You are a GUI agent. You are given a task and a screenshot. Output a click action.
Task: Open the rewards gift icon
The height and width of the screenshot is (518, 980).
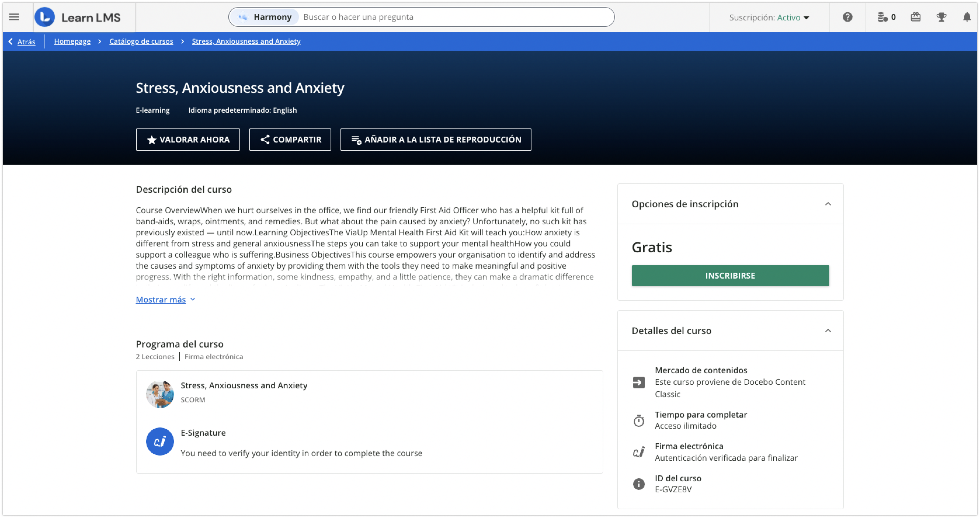tap(915, 17)
